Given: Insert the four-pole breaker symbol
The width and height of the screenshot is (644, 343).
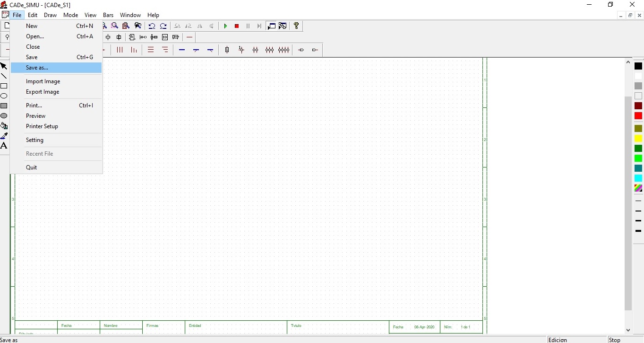Looking at the screenshot, I should pyautogui.click(x=283, y=50).
